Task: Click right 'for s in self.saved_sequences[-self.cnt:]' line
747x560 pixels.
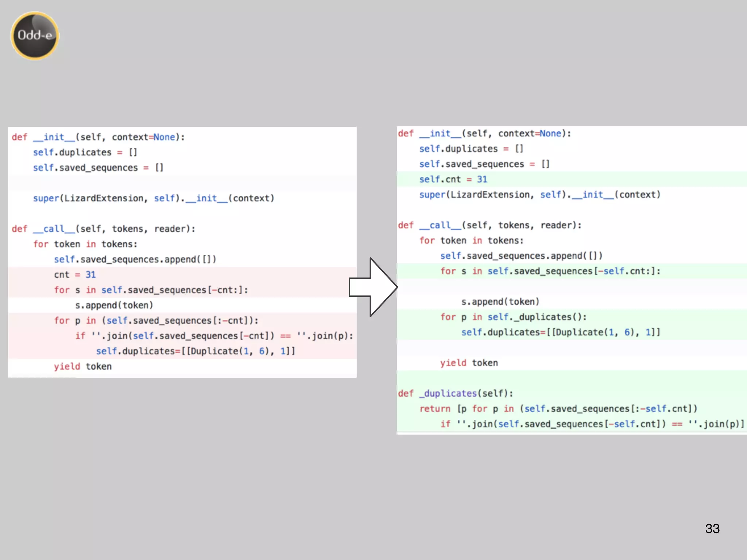Action: 550,271
